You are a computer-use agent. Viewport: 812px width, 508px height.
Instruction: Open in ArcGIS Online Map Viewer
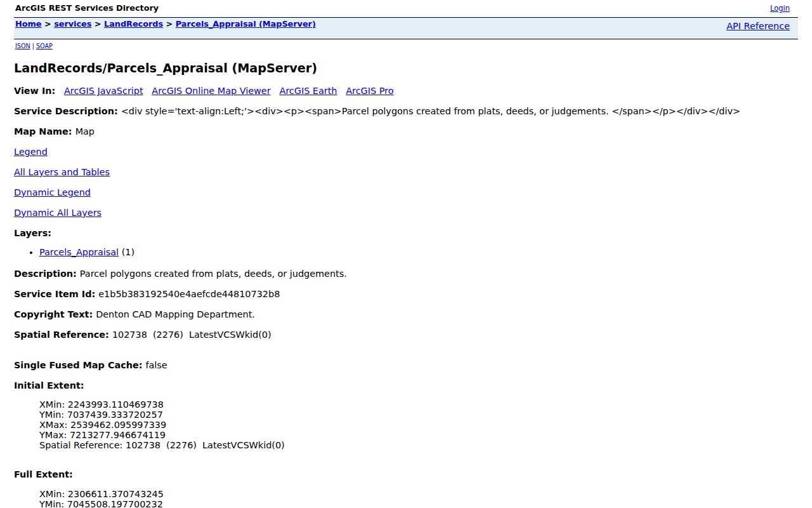pyautogui.click(x=211, y=91)
